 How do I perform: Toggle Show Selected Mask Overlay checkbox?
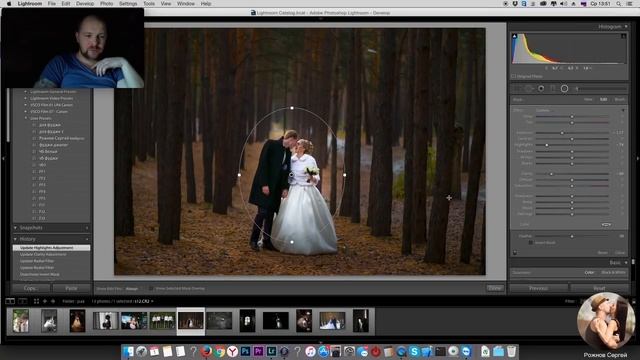click(x=151, y=289)
